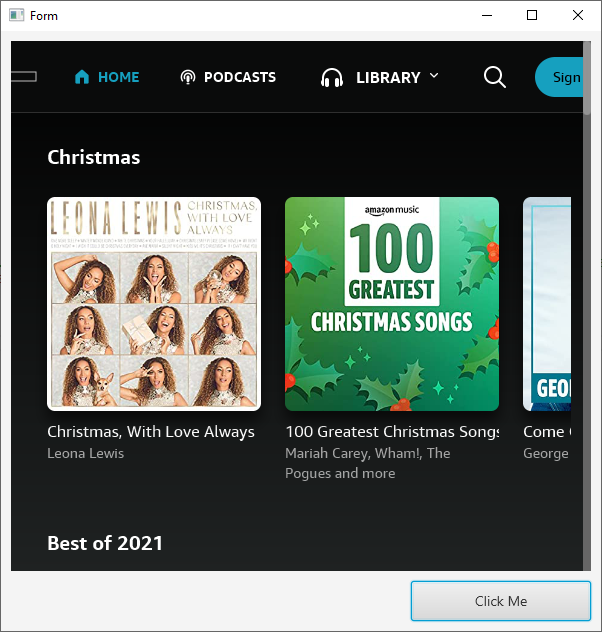The width and height of the screenshot is (602, 632).
Task: Select the 100 Greatest Christmas Songs cover
Action: 392,304
